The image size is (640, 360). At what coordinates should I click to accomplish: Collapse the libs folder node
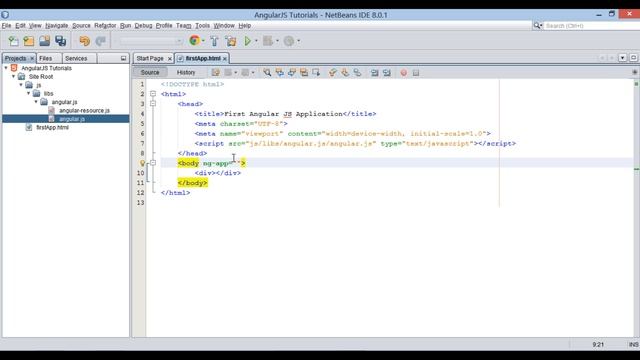29,93
